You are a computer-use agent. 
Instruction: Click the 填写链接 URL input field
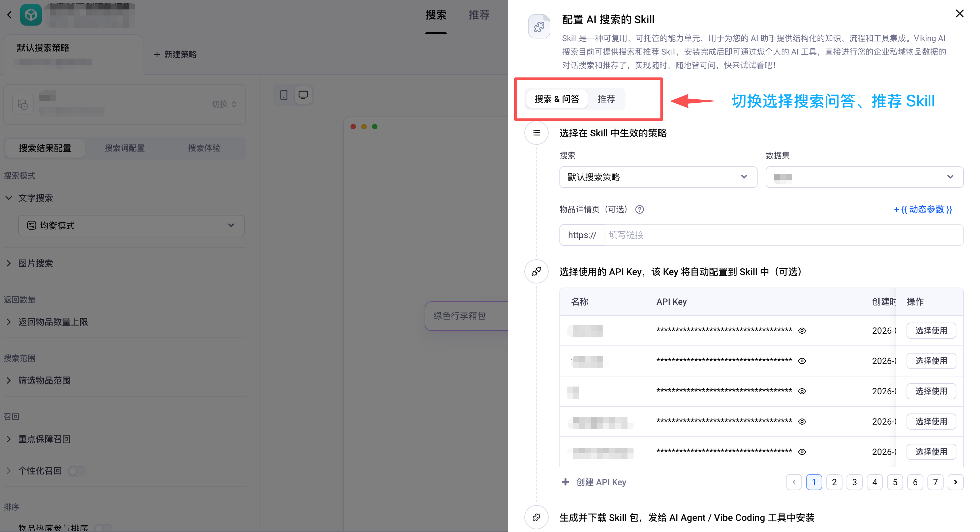784,235
